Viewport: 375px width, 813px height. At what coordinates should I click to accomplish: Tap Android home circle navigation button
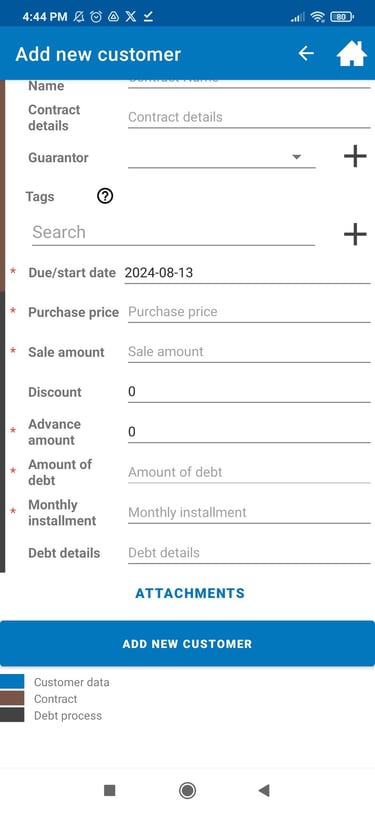[x=187, y=790]
